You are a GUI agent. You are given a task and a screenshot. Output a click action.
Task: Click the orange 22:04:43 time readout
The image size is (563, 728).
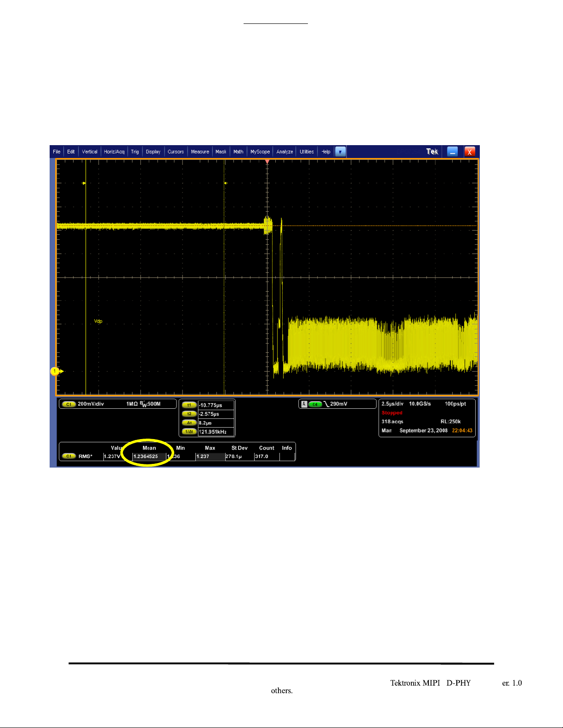(462, 430)
